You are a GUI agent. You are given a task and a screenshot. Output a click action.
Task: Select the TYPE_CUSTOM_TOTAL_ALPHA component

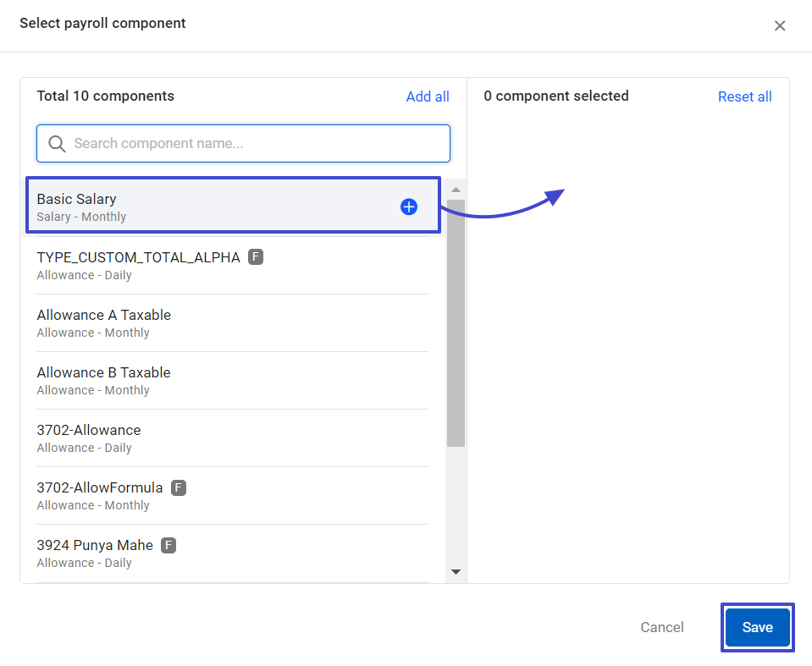coord(233,266)
